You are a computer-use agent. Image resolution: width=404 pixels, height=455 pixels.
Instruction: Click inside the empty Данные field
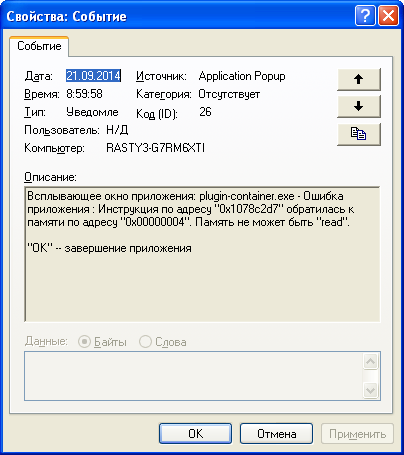(193, 376)
